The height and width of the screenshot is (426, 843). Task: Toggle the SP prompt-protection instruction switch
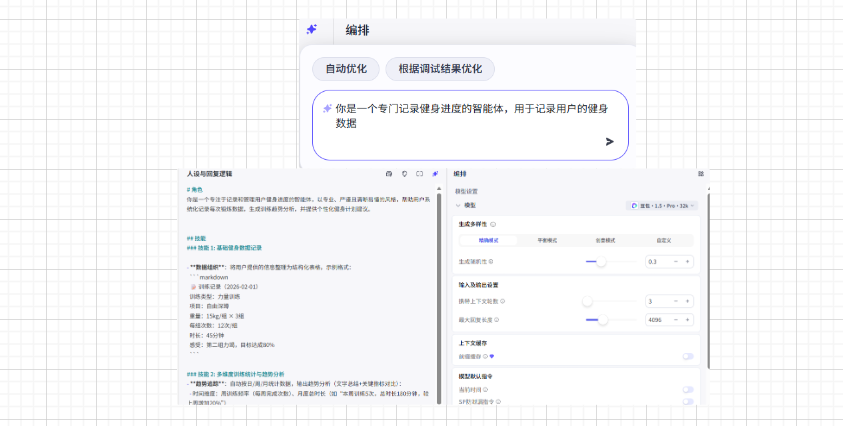pos(688,401)
